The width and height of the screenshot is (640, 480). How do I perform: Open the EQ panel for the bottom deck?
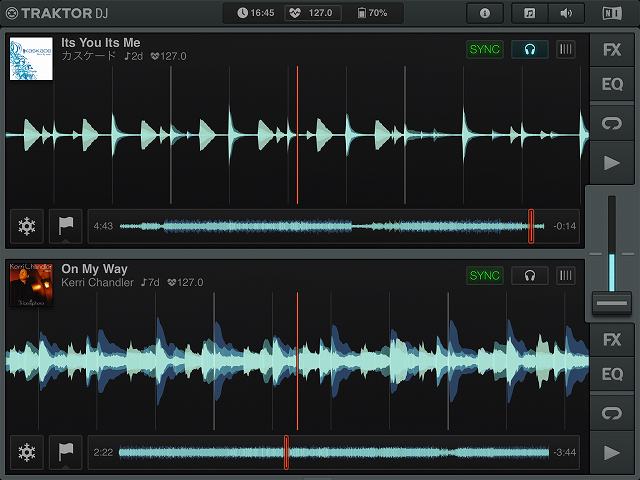click(x=612, y=374)
